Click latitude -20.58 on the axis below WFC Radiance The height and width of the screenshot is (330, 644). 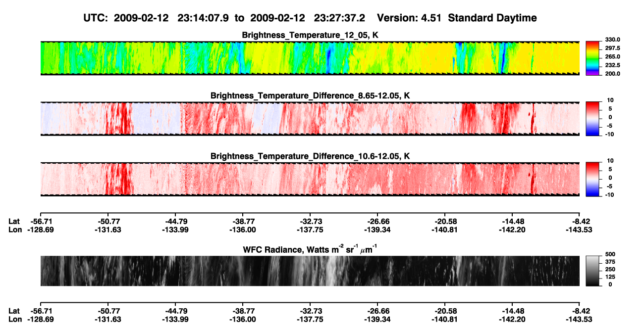[x=445, y=311]
